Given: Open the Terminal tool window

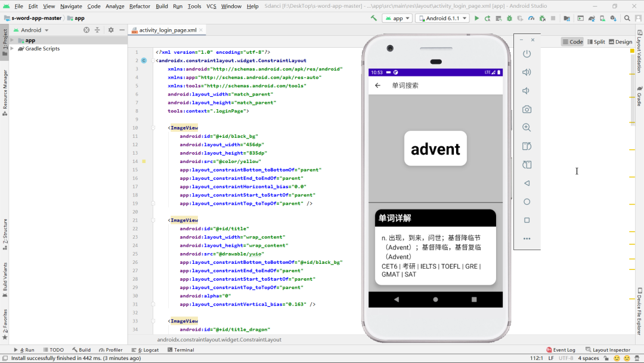Looking at the screenshot, I should 181,350.
